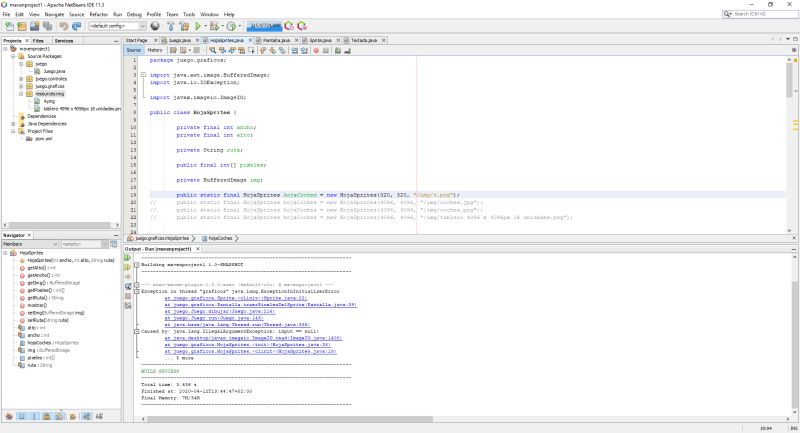Toggle Show Fields filter in Navigator
This screenshot has width=800, height=433.
click(x=22, y=417)
